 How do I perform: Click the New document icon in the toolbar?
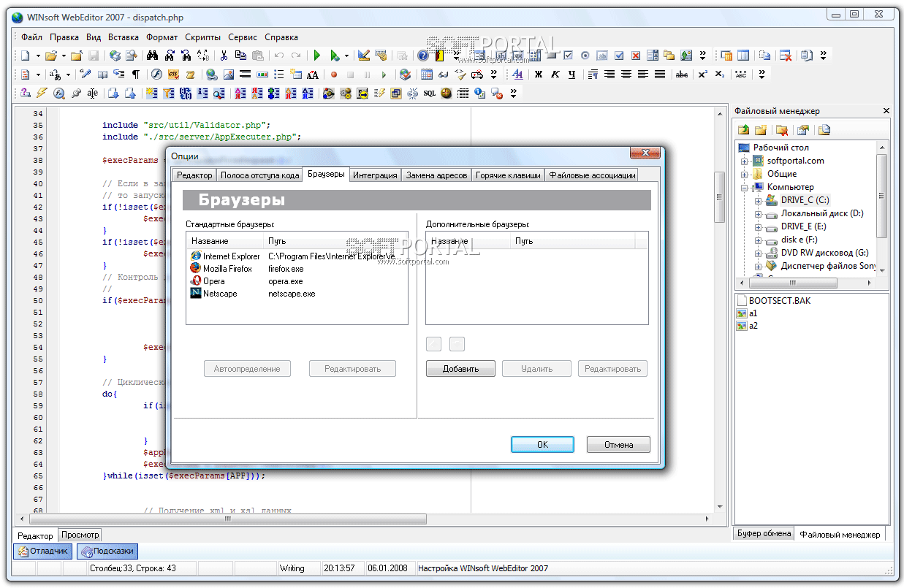point(25,56)
